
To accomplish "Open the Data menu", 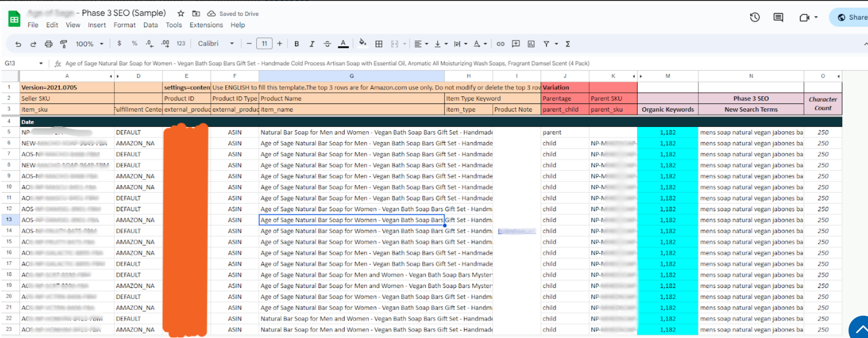I will 150,25.
